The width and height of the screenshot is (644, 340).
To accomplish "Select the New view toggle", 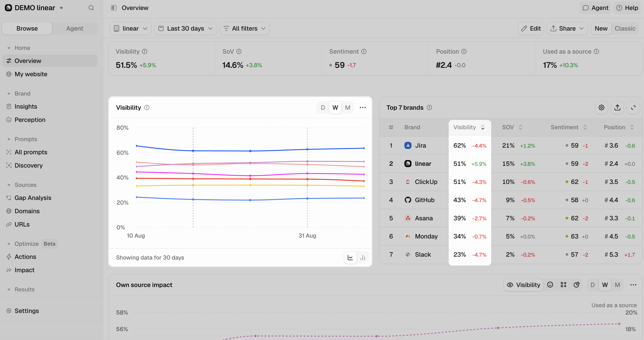I will pos(601,28).
